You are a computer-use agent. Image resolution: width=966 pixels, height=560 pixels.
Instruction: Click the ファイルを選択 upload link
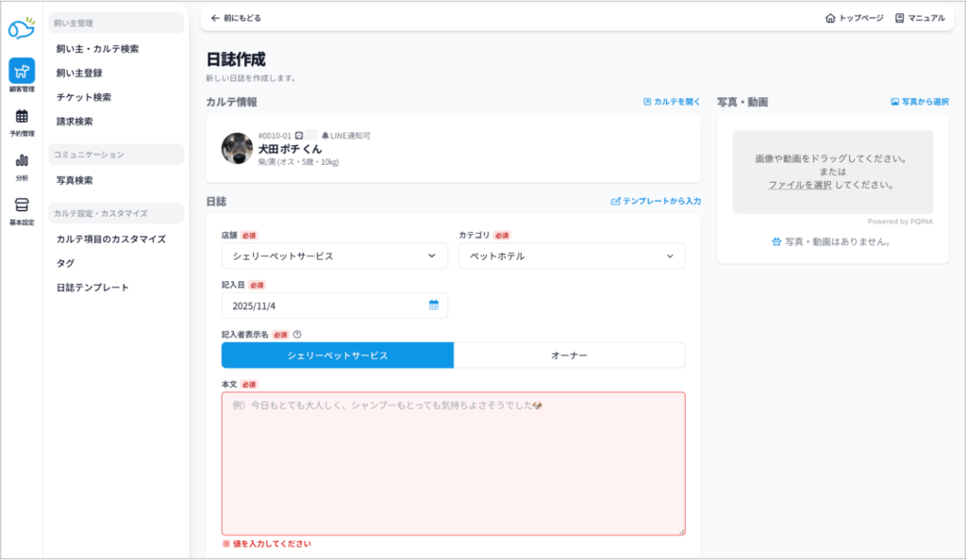tap(799, 185)
